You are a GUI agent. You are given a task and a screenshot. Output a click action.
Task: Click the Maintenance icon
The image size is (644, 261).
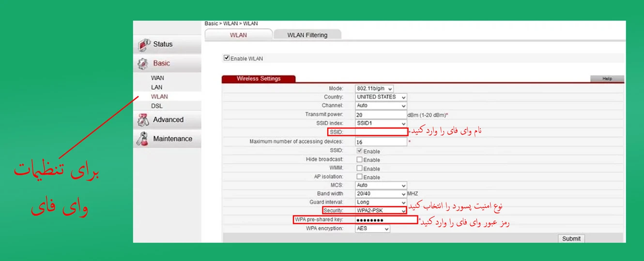coord(143,139)
